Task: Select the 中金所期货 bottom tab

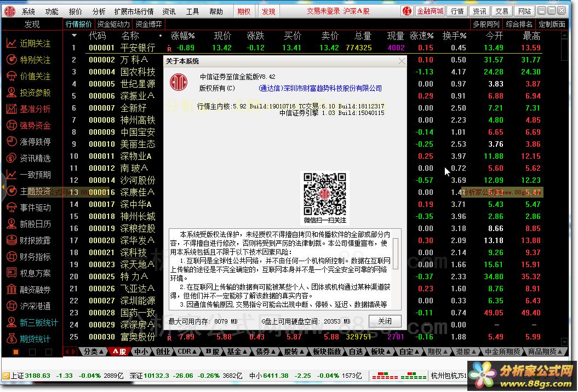Action: (x=502, y=352)
